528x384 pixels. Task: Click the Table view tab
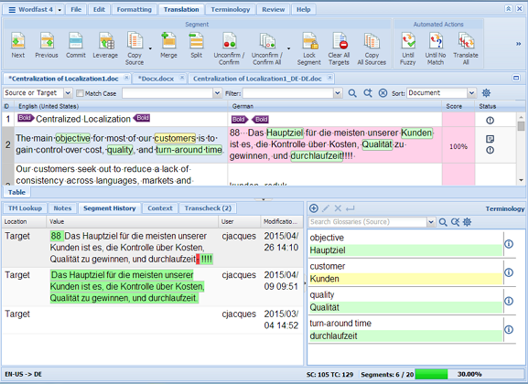pyautogui.click(x=17, y=192)
